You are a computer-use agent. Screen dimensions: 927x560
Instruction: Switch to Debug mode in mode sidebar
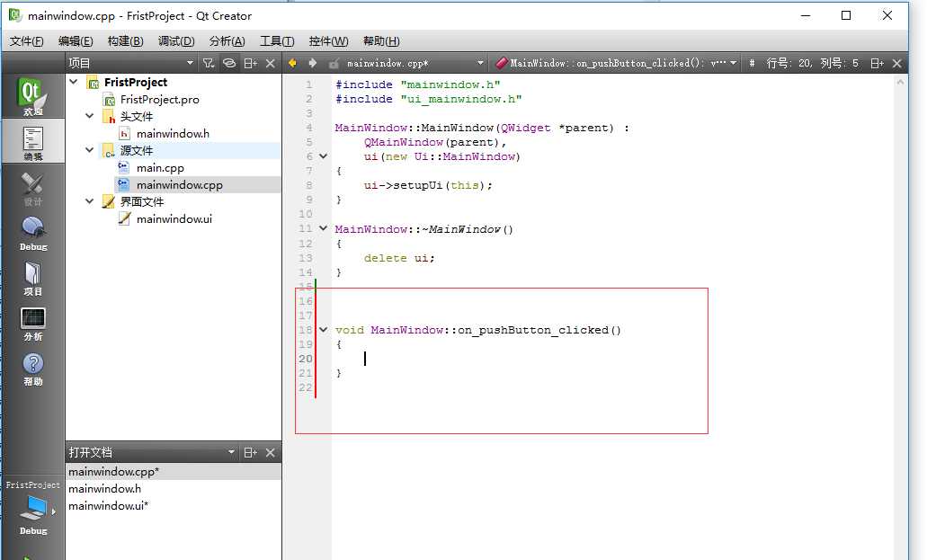pyautogui.click(x=32, y=234)
